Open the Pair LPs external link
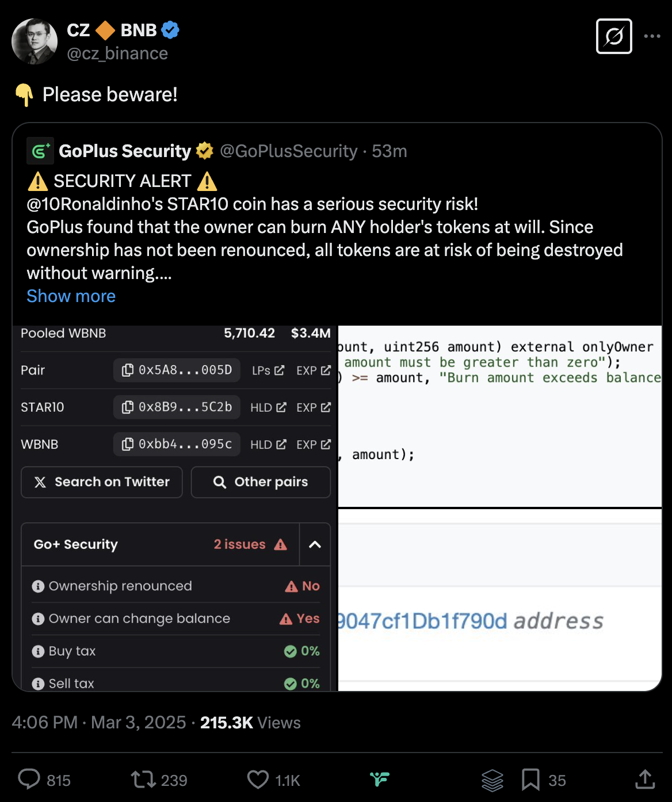The image size is (672, 802). click(x=268, y=371)
